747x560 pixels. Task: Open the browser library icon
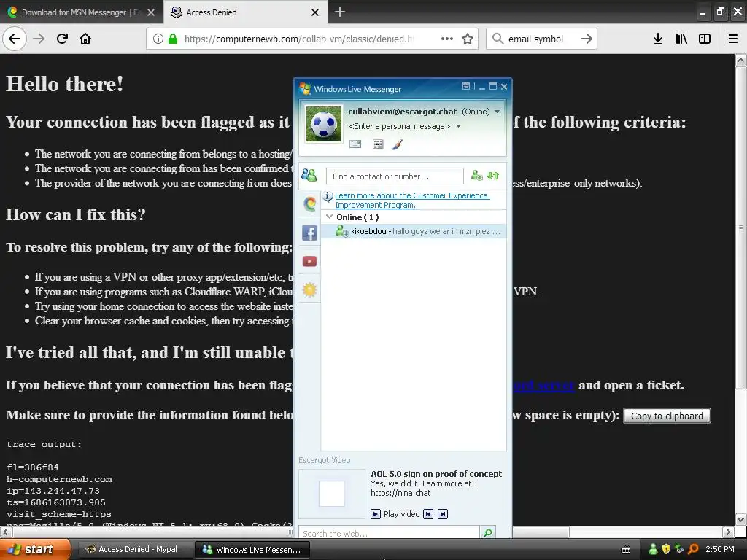pyautogui.click(x=681, y=39)
